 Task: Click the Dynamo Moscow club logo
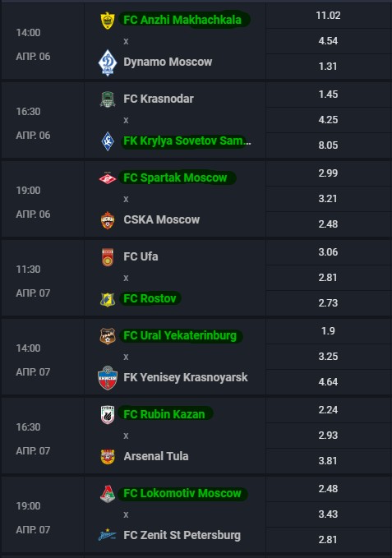[x=108, y=62]
